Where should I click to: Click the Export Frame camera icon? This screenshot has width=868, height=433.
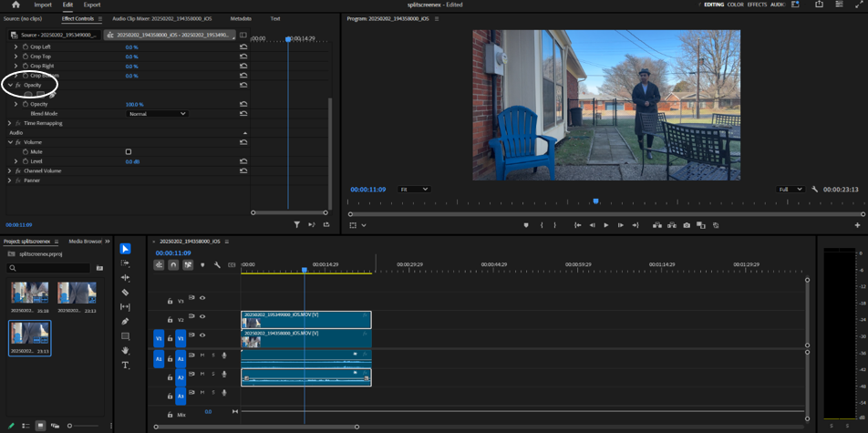point(687,225)
